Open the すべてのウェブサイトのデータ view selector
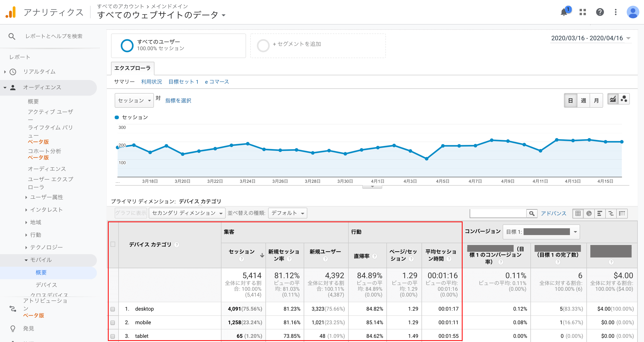The width and height of the screenshot is (644, 342). pos(161,15)
